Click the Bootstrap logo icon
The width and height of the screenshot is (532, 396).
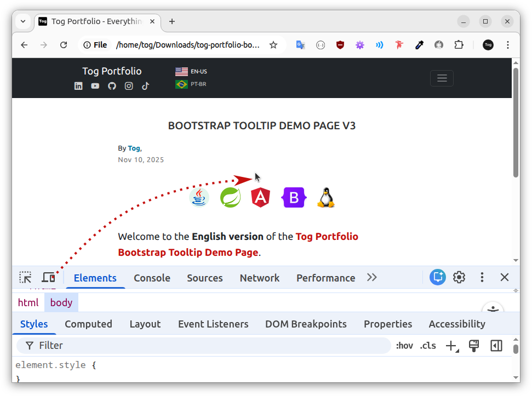coord(294,197)
